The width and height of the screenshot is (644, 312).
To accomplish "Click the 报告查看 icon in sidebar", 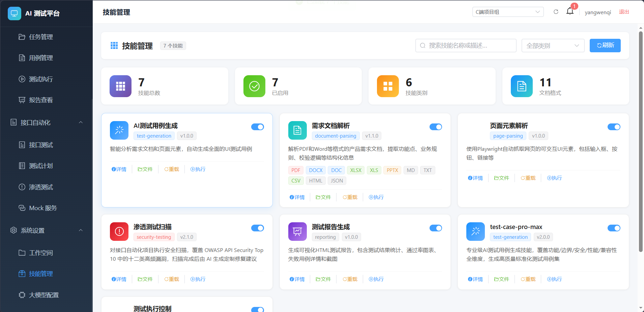I will [x=22, y=100].
